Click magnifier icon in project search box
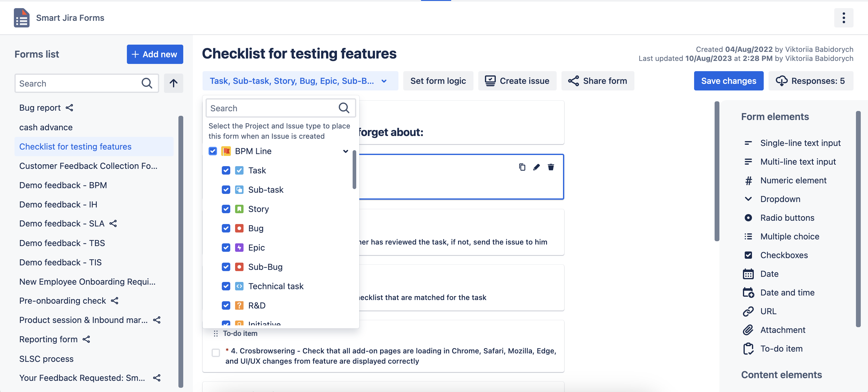The image size is (868, 392). click(x=344, y=108)
